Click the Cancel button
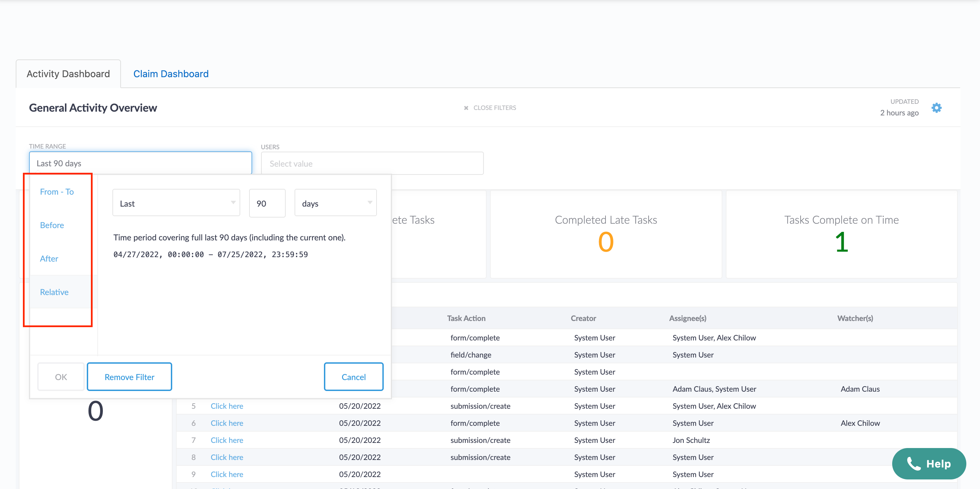980x489 pixels. coord(353,377)
